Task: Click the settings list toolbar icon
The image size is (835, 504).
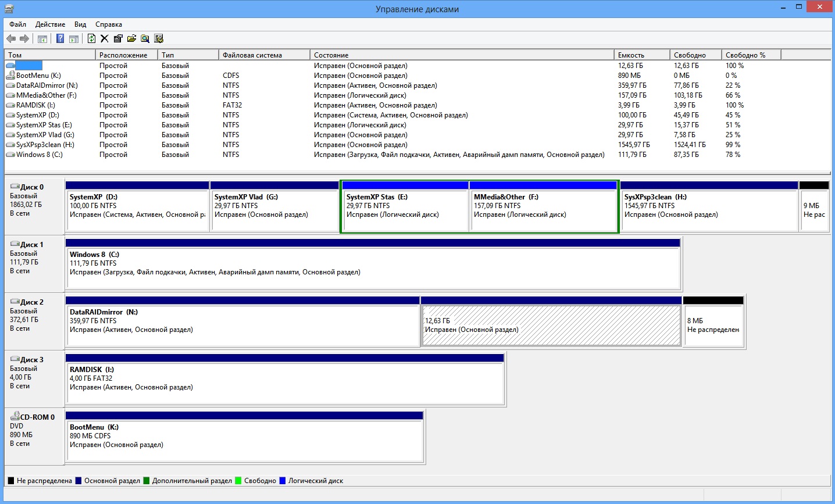Action: 159,38
